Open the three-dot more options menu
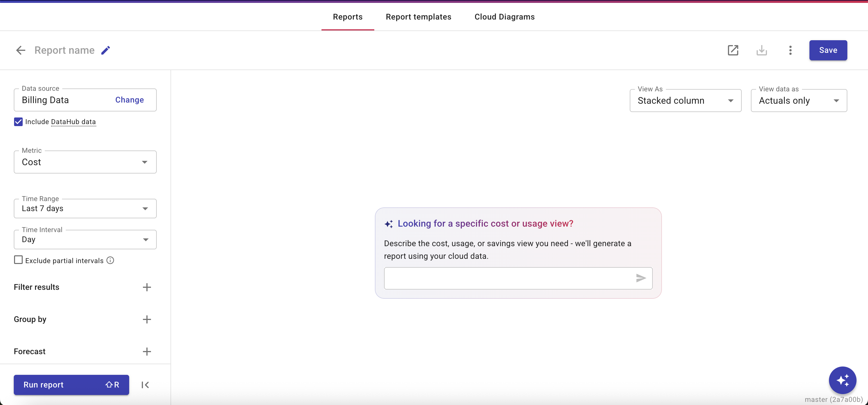868x405 pixels. (790, 50)
